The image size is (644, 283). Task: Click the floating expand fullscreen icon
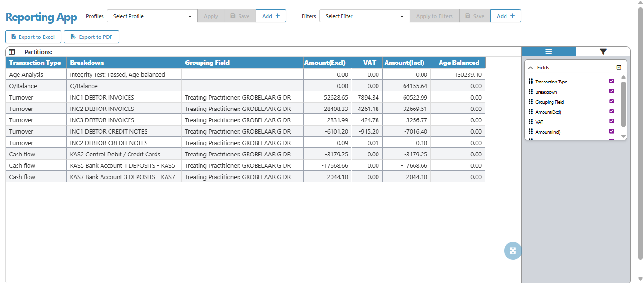[x=513, y=251]
